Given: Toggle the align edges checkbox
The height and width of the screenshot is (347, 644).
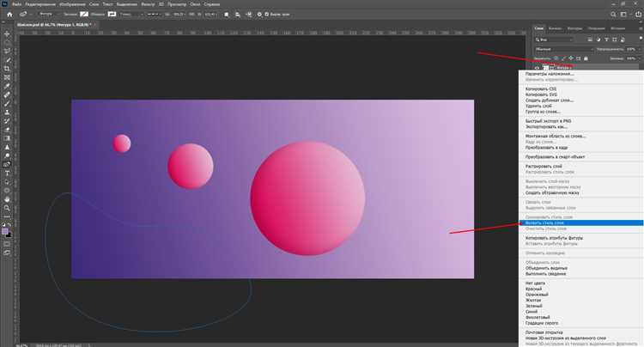Looking at the screenshot, I should (266, 15).
